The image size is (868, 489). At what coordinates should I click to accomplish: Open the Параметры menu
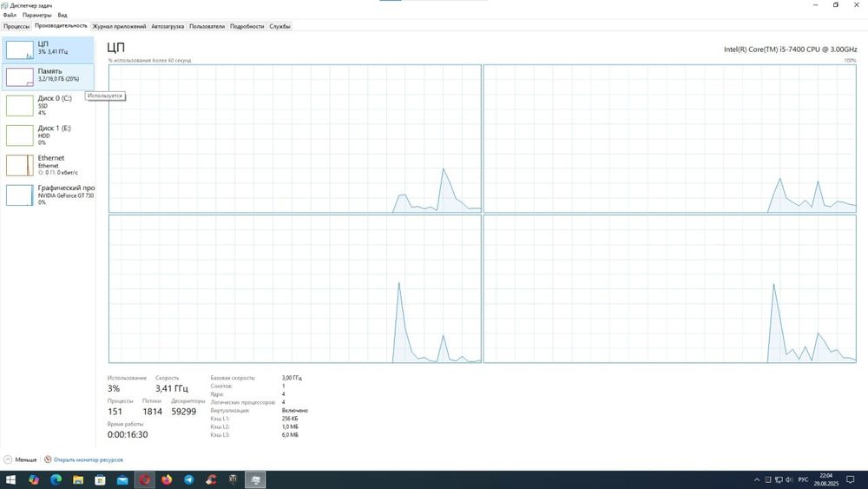pos(36,15)
